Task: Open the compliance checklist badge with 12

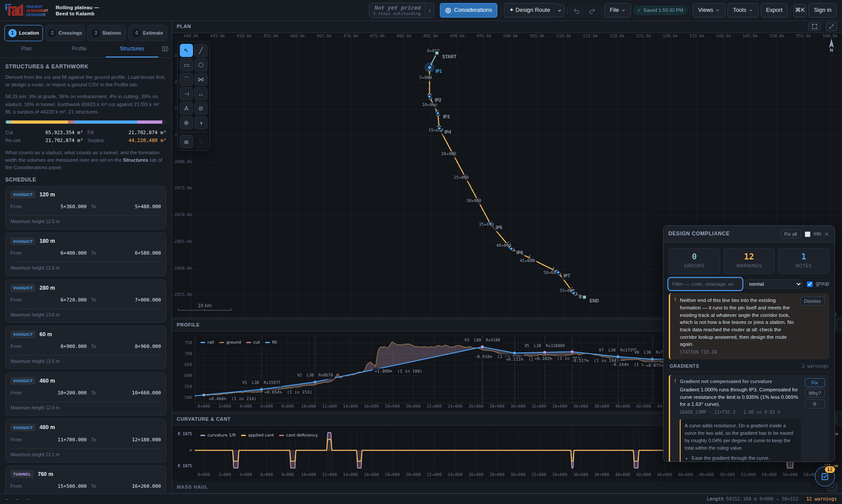Action: coord(825,476)
